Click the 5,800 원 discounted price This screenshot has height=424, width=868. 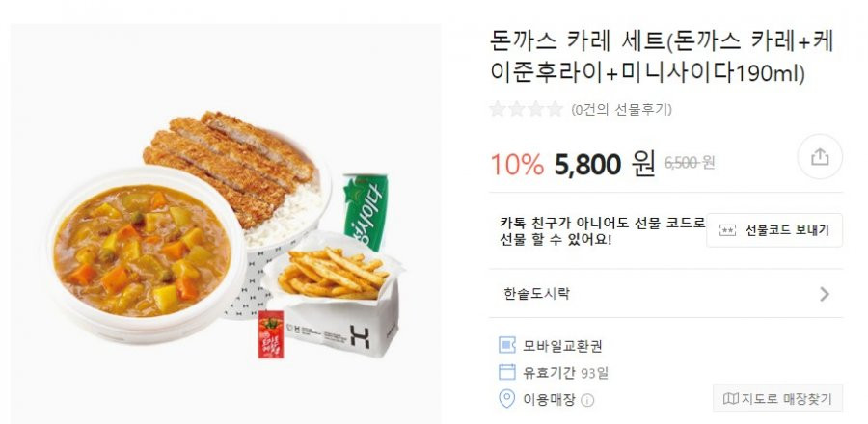click(x=605, y=164)
